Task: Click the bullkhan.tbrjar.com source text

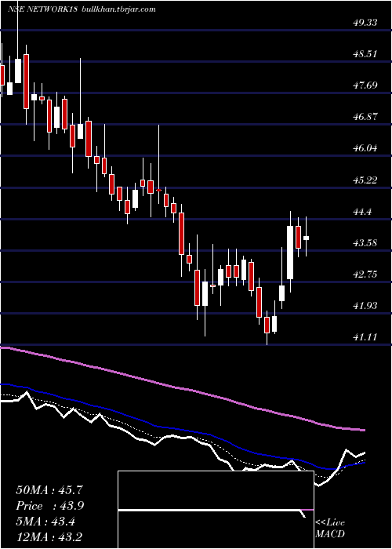Action: [118, 9]
